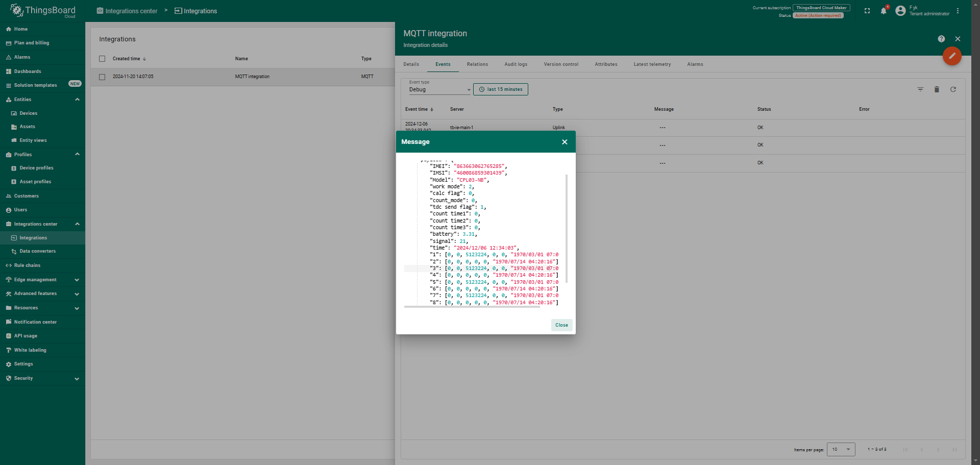Click Active (Action required) status badge
Screen dimensions: 980x465
tap(818, 15)
